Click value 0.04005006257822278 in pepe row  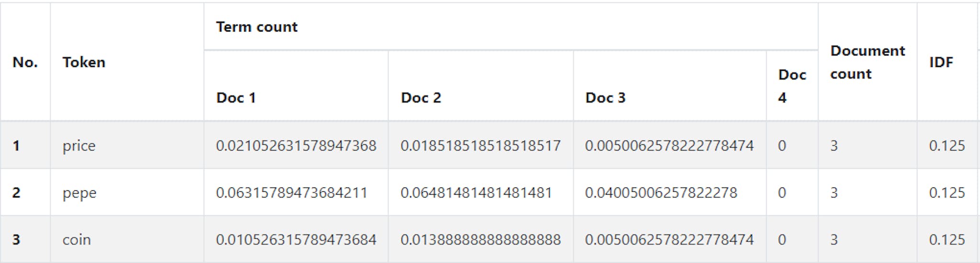[661, 193]
